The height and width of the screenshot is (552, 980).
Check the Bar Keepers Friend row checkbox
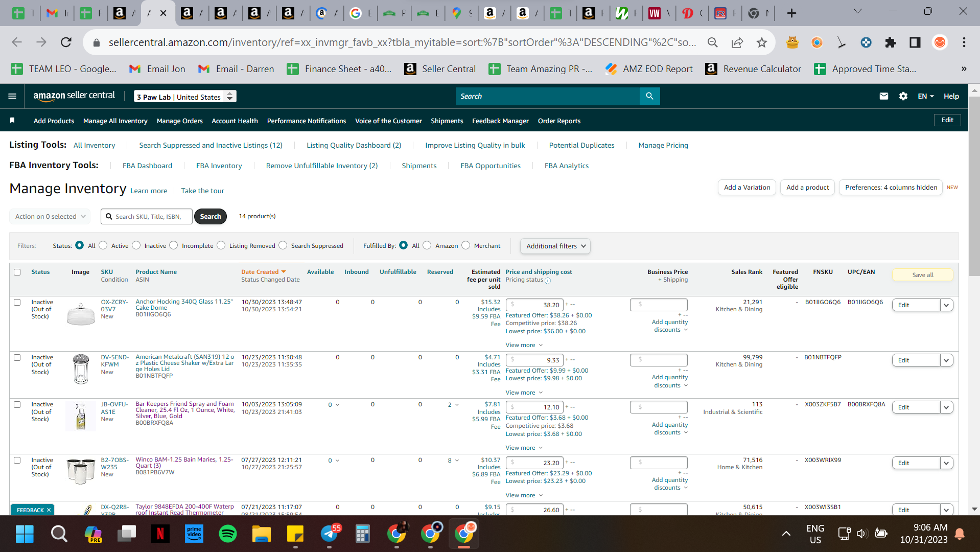(17, 405)
